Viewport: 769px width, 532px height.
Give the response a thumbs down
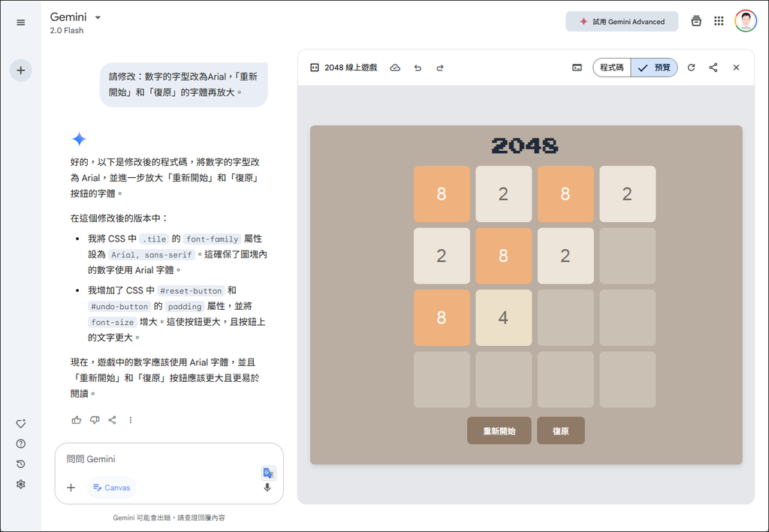coord(95,419)
